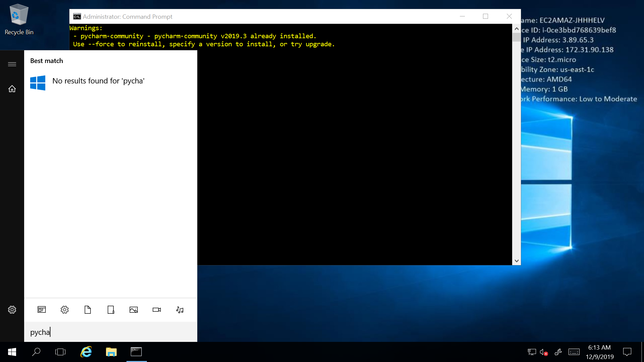
Task: Open the Windows Start menu
Action: point(12,352)
